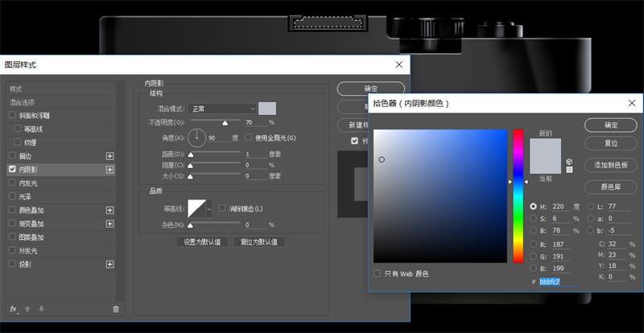Click the plus icon beside 颜色叠加
The height and width of the screenshot is (333, 644).
coord(110,210)
